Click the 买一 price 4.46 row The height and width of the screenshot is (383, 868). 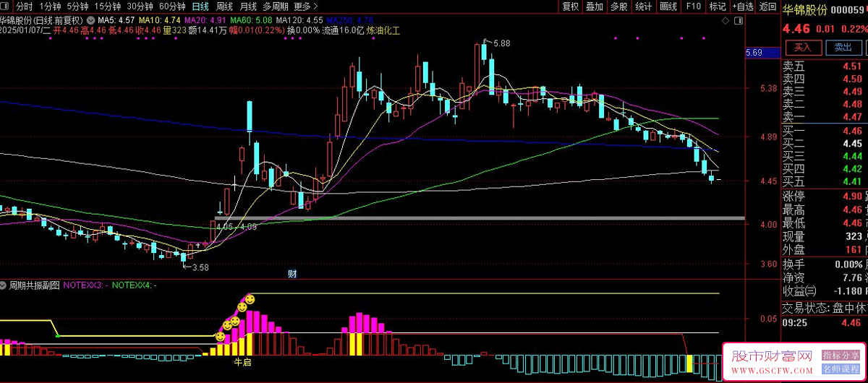point(825,131)
